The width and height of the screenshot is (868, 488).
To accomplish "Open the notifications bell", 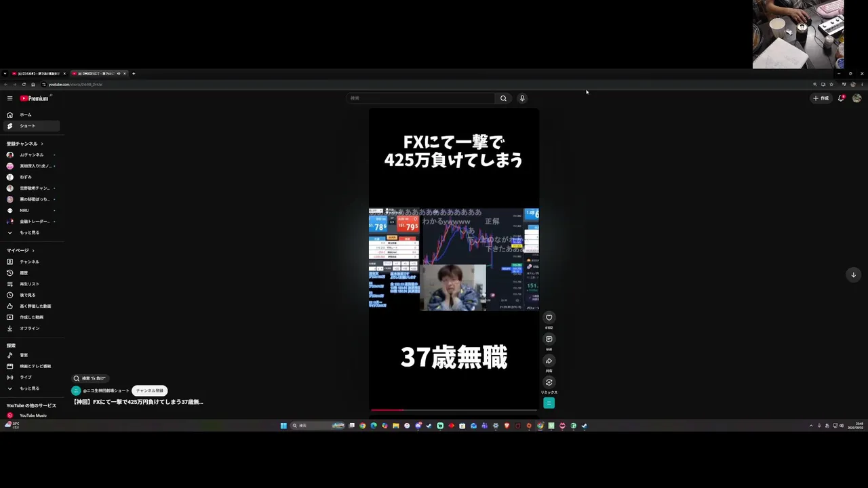I will tap(842, 98).
